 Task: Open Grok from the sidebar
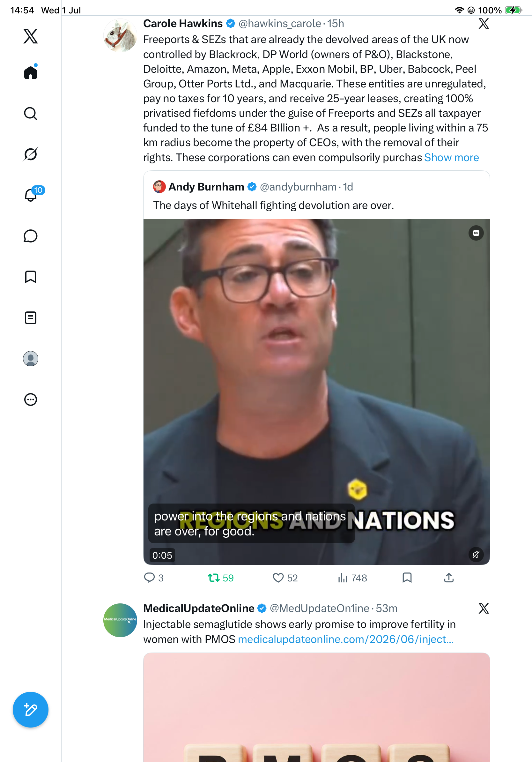coord(31,154)
